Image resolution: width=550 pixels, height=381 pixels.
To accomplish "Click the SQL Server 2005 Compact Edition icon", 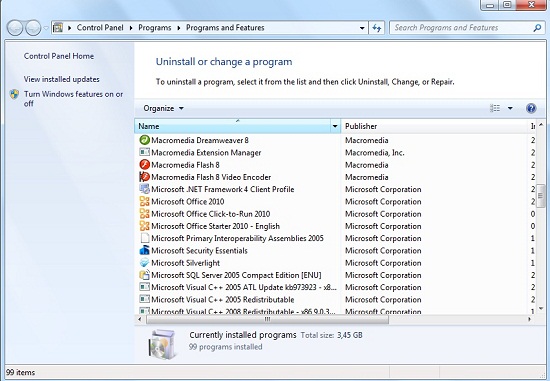I will coord(145,275).
